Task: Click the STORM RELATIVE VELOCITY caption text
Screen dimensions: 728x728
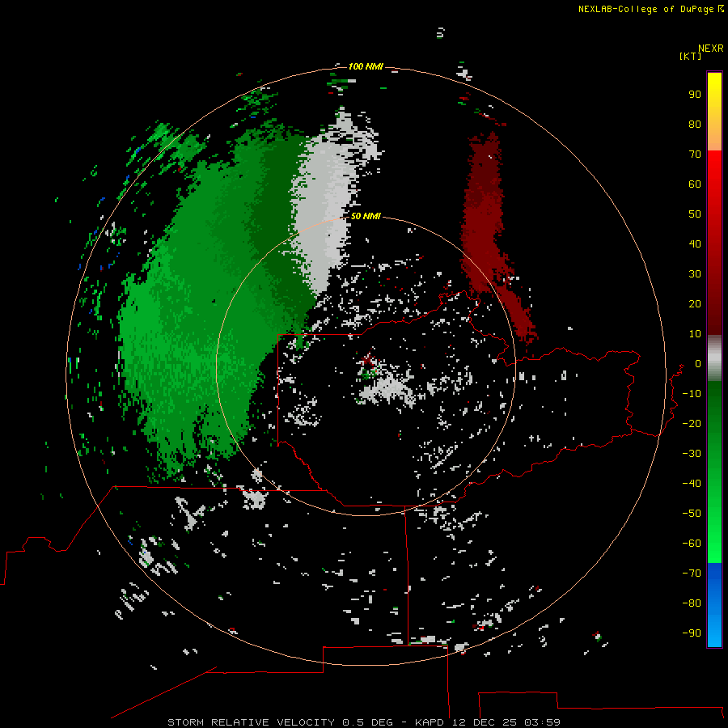Action: [x=251, y=722]
